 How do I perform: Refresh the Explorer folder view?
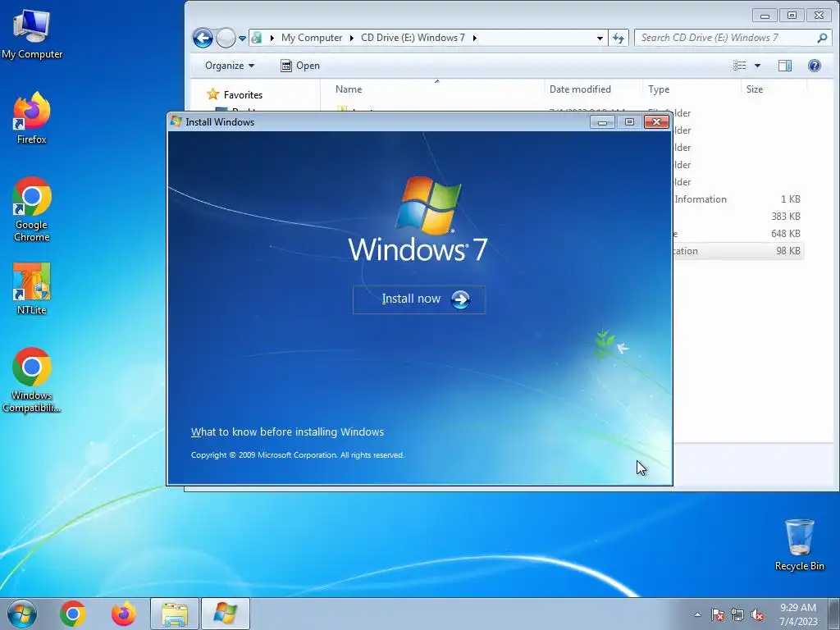point(619,38)
